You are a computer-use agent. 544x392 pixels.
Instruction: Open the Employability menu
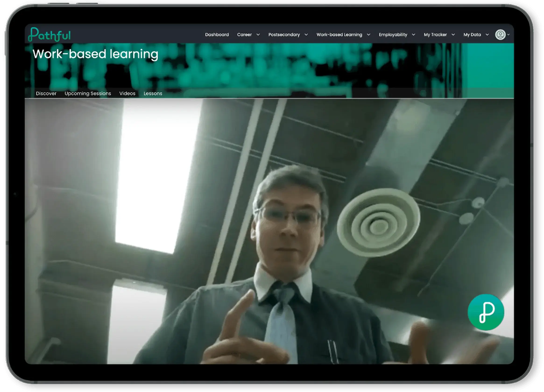[x=393, y=35]
